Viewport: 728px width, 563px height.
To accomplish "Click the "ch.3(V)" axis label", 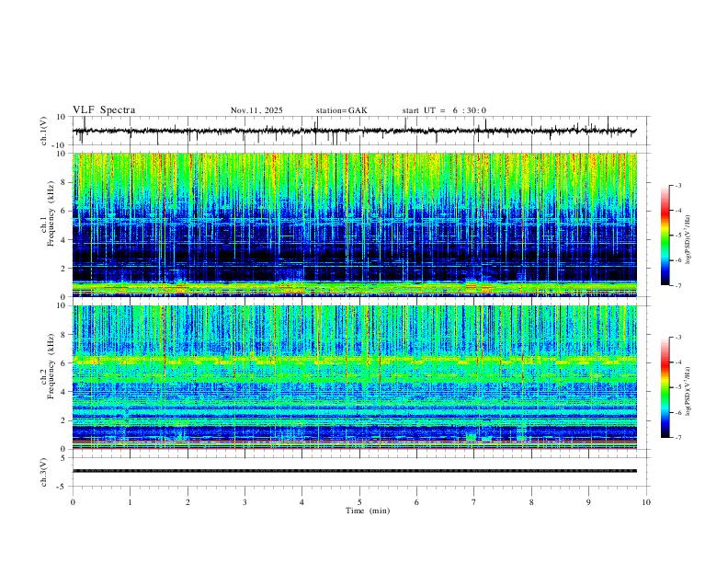I will (x=44, y=473).
